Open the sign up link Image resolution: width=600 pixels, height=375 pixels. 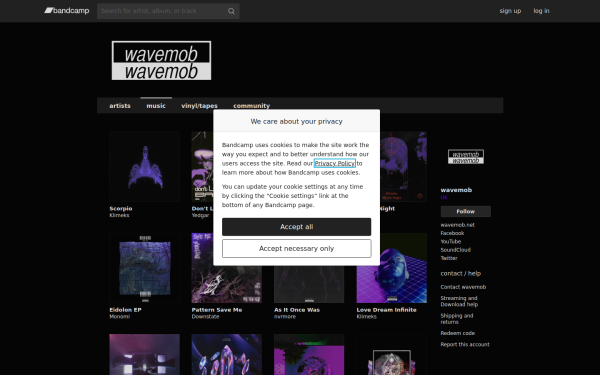pyautogui.click(x=510, y=11)
